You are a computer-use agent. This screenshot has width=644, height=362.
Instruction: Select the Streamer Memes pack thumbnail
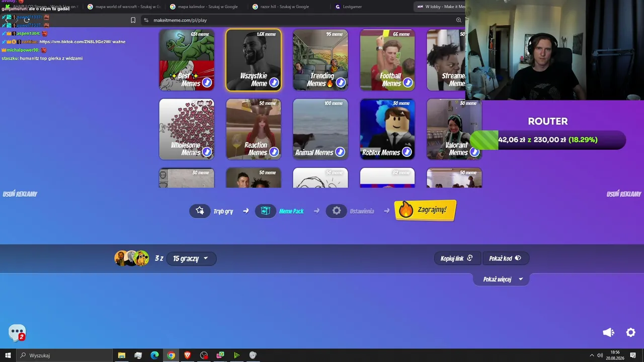[x=446, y=60]
